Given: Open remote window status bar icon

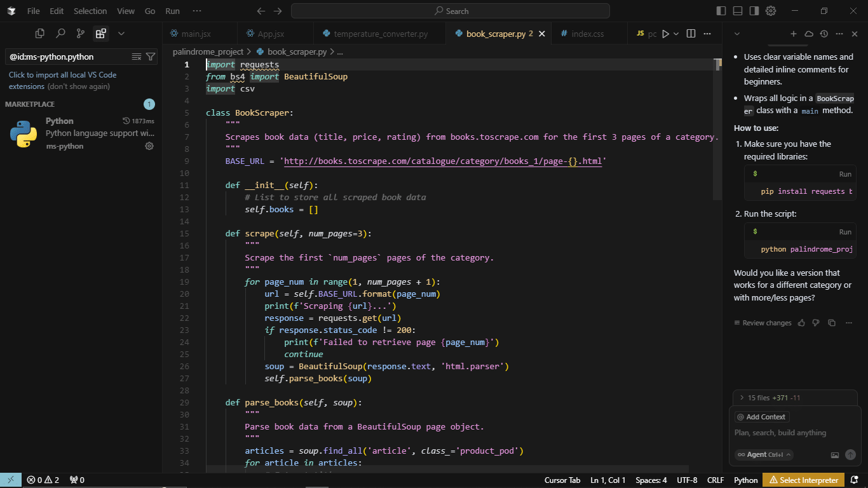Looking at the screenshot, I should pos(11,480).
